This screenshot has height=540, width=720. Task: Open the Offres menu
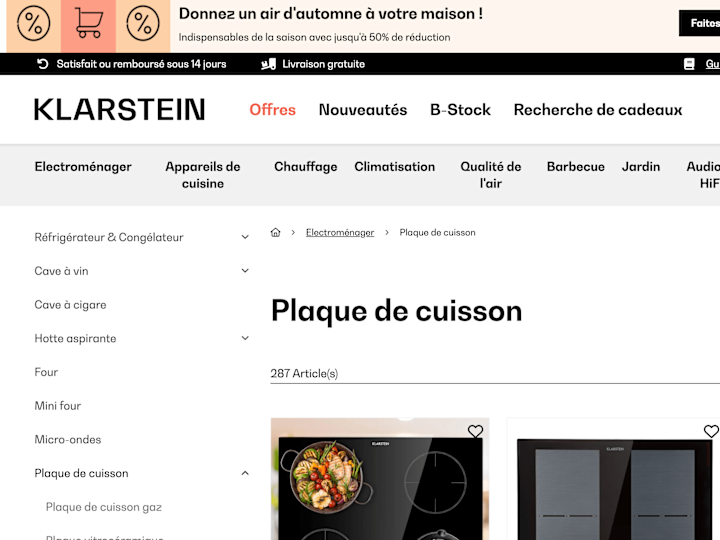272,110
